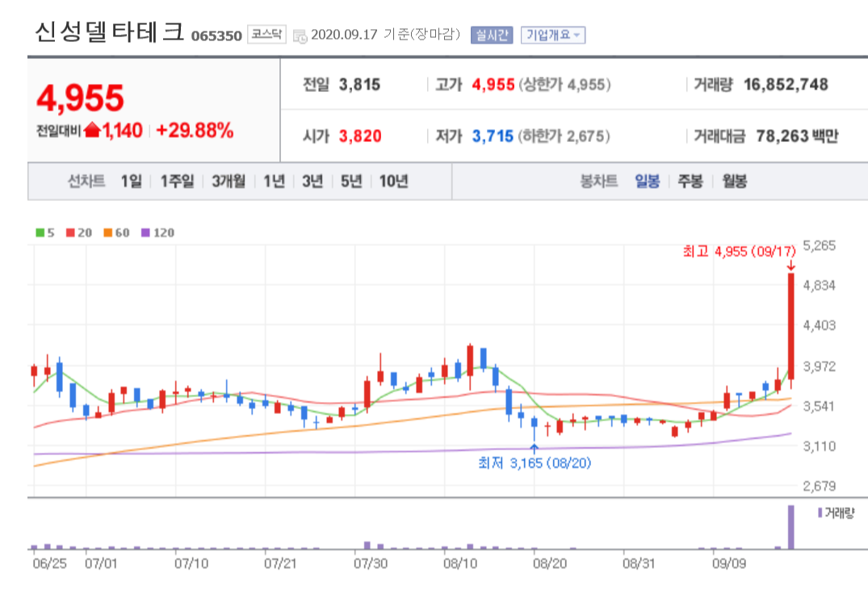Click the 신성델타테크 stock name heading

[x=109, y=32]
